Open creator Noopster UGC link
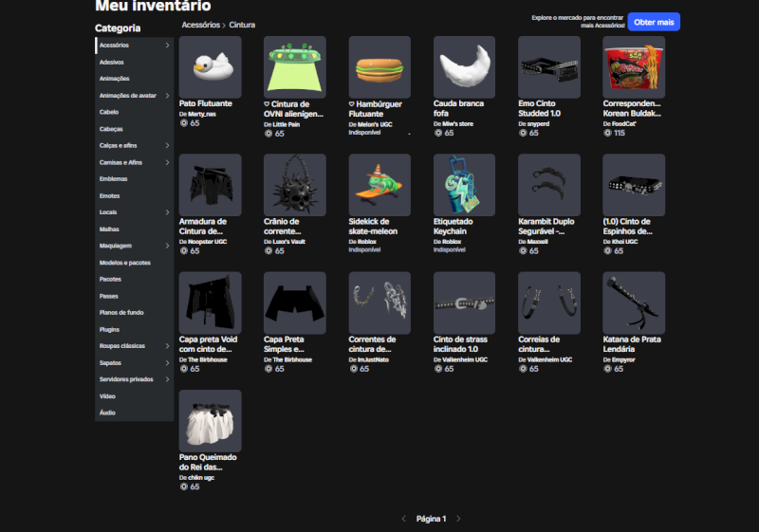Image resolution: width=759 pixels, height=532 pixels. (207, 241)
